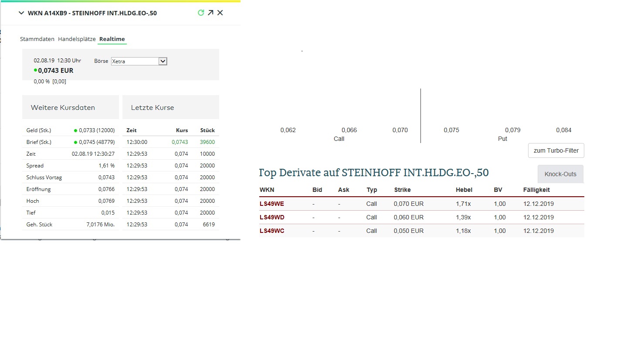Click the Eröffnung value 0,0766
Screen dimensions: 644x338
coord(106,189)
